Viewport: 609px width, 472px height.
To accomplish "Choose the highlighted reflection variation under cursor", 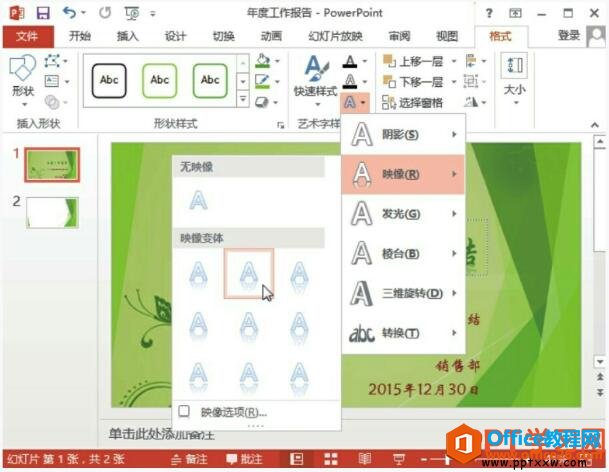I will 249,273.
